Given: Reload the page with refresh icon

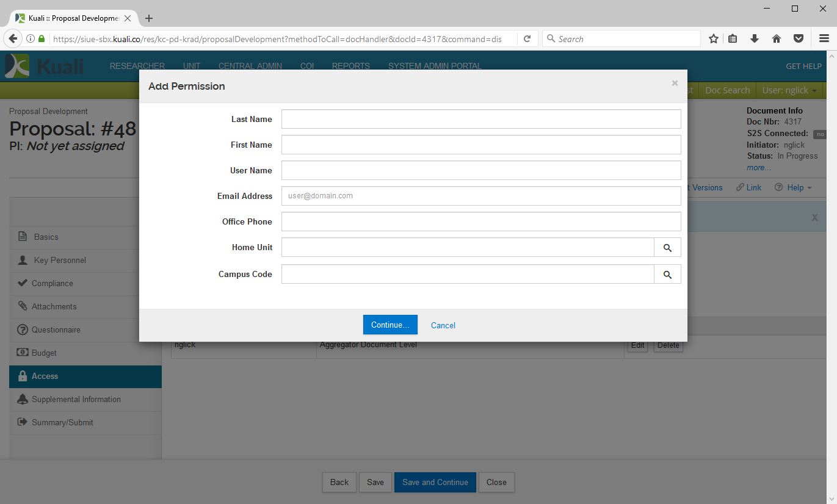Looking at the screenshot, I should click(x=527, y=39).
